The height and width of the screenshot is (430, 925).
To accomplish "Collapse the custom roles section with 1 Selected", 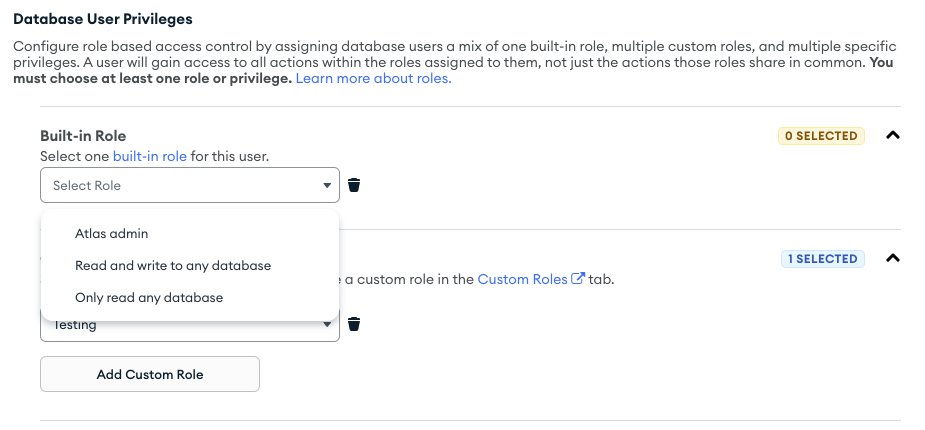I will tap(894, 259).
